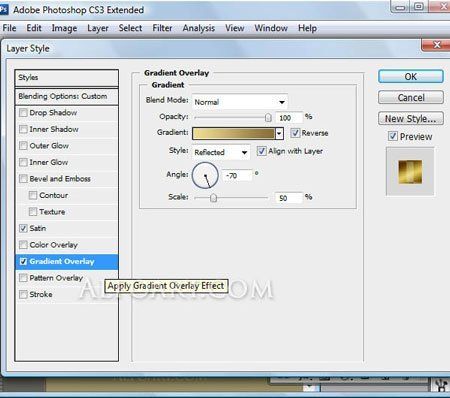The width and height of the screenshot is (450, 398).
Task: Enable the Stroke checkbox
Action: pos(23,294)
